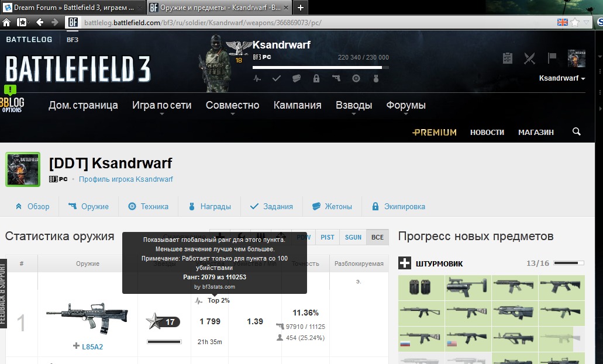This screenshot has width=603, height=364.
Task: Click the L85A2 weapon image
Action: point(87,319)
